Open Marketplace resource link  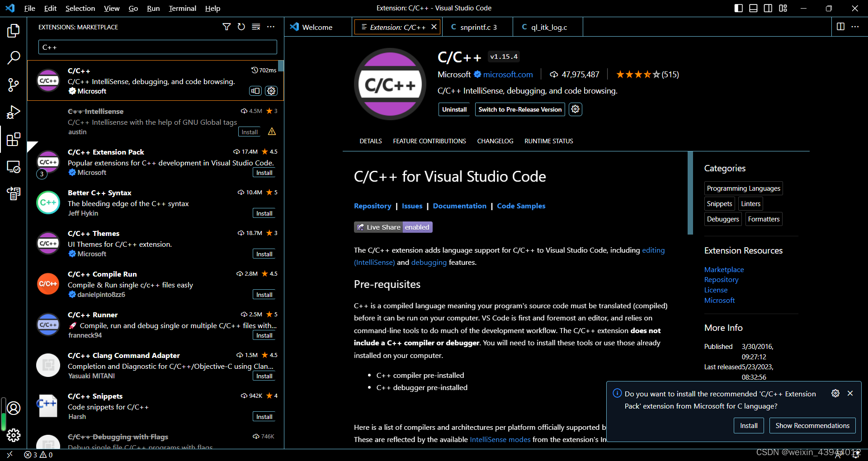coord(724,269)
